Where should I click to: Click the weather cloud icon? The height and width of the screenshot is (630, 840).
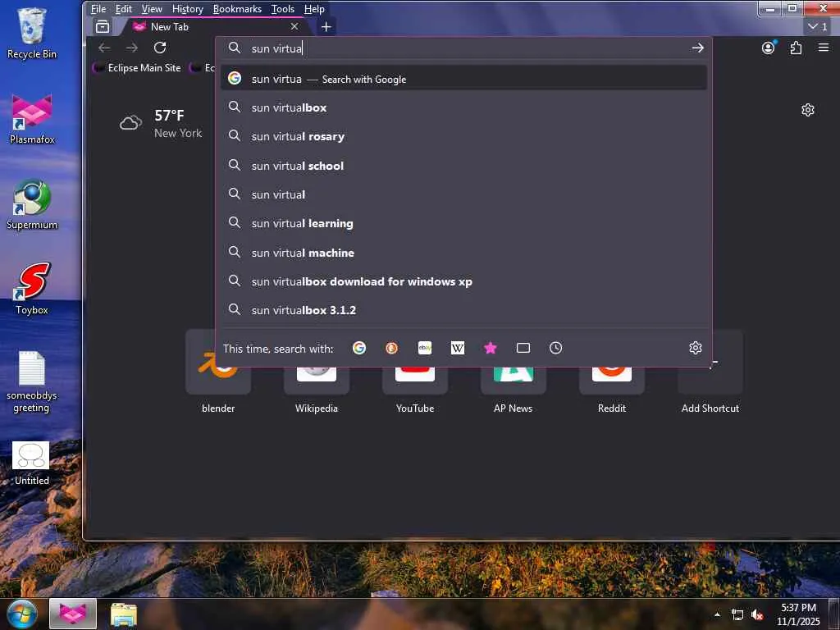130,123
